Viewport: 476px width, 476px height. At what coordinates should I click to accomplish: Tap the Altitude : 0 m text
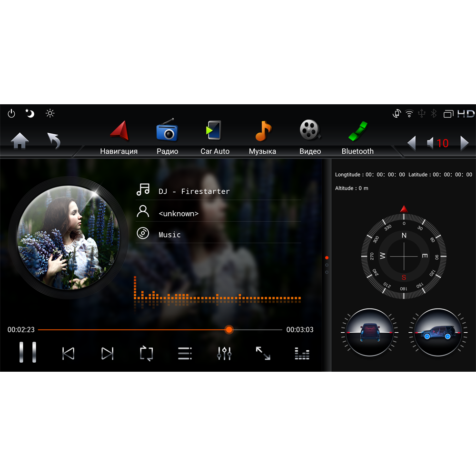tap(352, 188)
